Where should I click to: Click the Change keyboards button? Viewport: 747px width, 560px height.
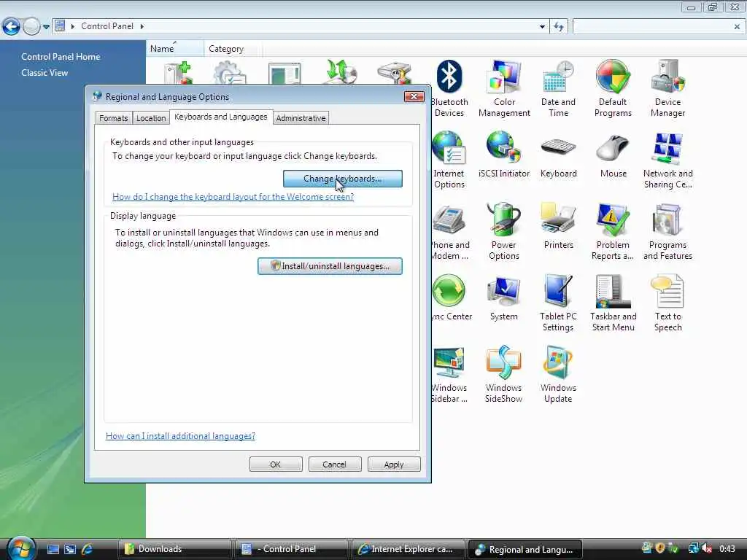click(x=343, y=179)
